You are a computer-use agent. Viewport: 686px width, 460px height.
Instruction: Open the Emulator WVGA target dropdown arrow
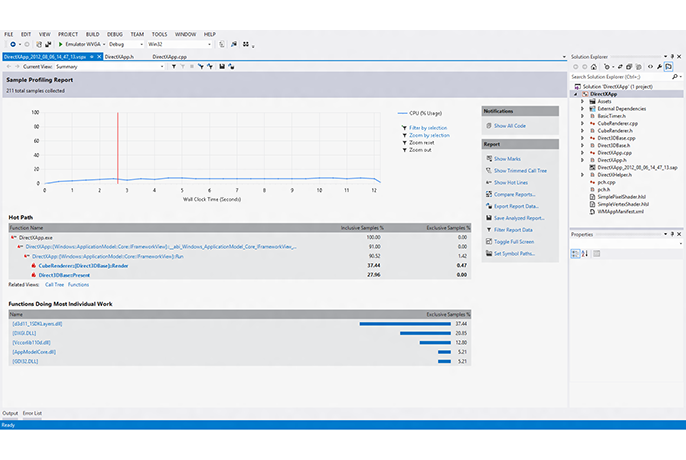104,44
